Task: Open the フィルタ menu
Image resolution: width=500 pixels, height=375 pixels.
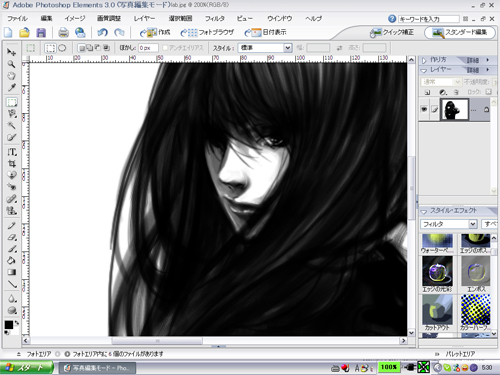Action: tap(215, 19)
